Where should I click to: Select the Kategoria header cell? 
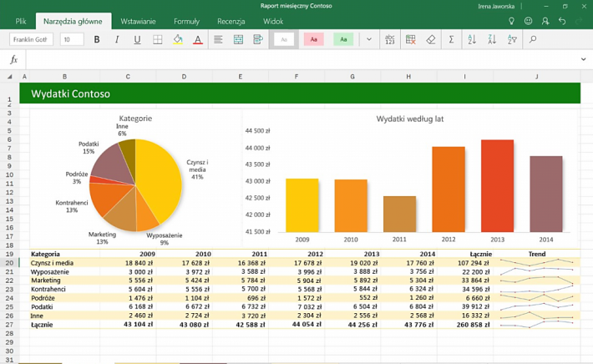(64, 254)
